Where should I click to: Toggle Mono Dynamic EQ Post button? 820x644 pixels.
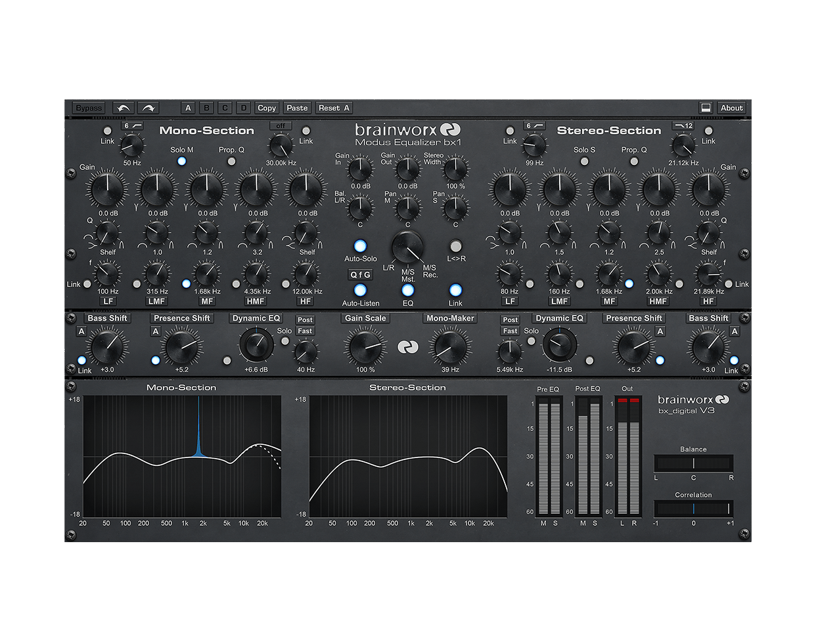coord(305,320)
